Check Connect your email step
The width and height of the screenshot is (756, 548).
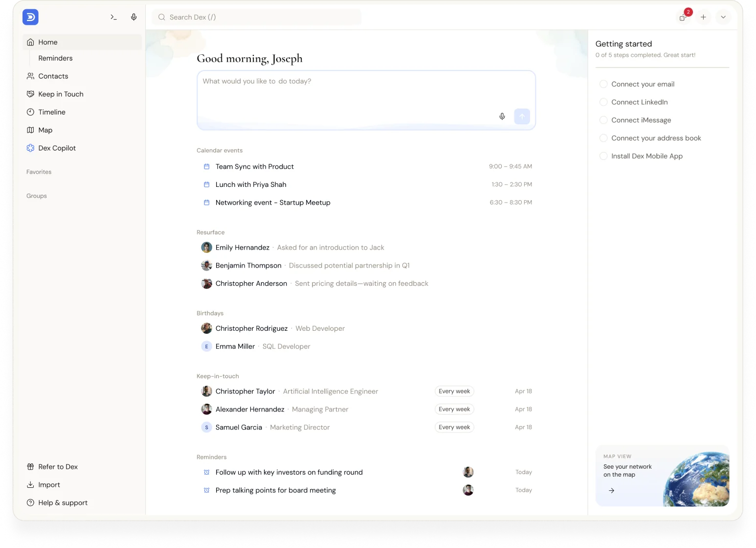click(x=603, y=84)
